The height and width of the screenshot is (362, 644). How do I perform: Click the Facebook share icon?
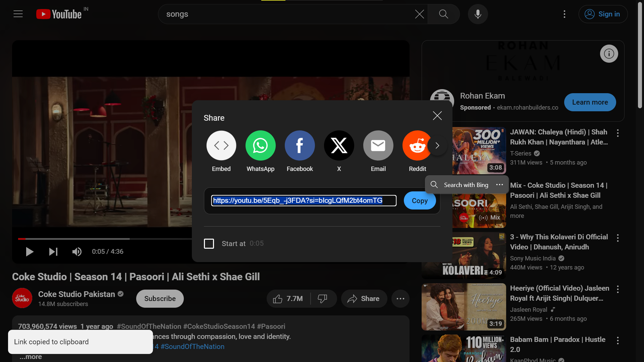[x=300, y=145]
